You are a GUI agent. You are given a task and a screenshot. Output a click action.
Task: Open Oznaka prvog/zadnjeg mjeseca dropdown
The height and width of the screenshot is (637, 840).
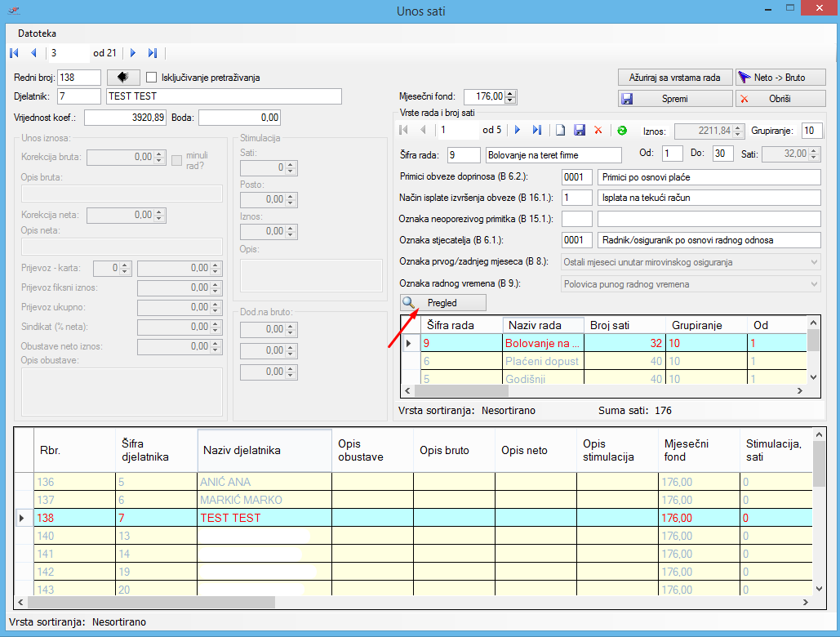tap(813, 262)
